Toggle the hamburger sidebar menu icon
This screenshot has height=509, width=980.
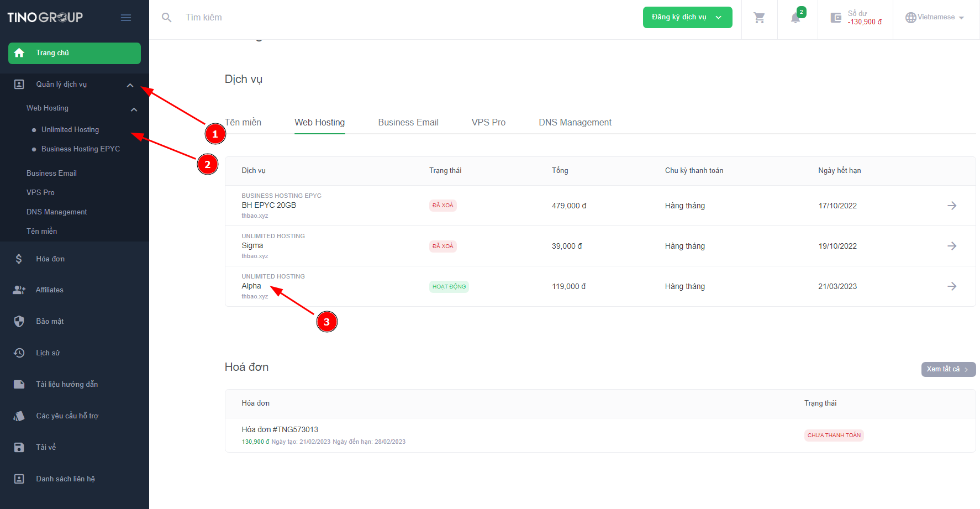point(126,18)
